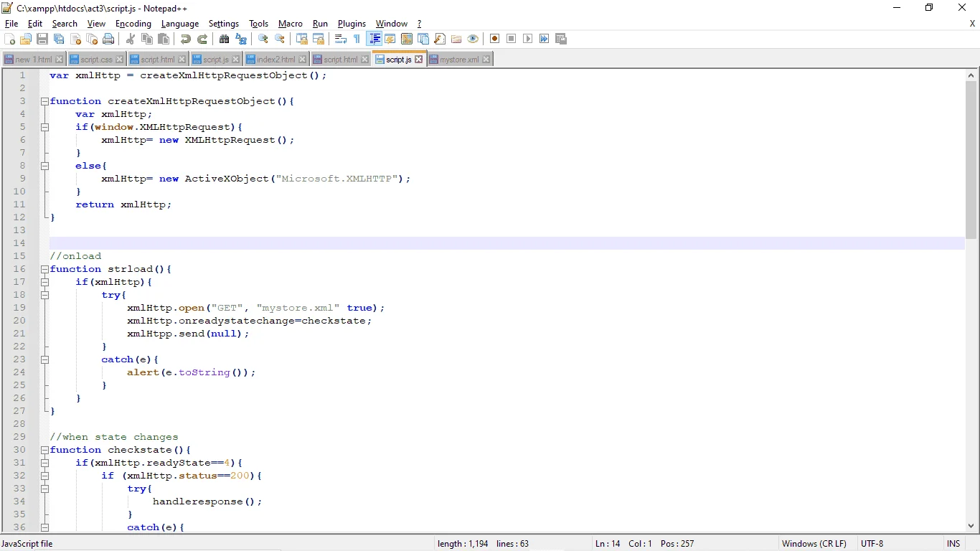Viewport: 980px width, 551px height.
Task: Click the Redo arrow icon
Action: [202, 39]
